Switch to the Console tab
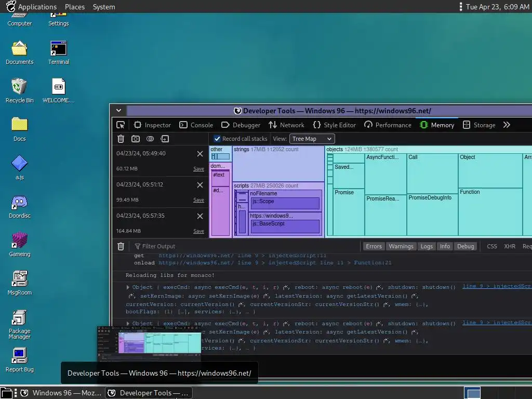532x399 pixels. pos(196,125)
